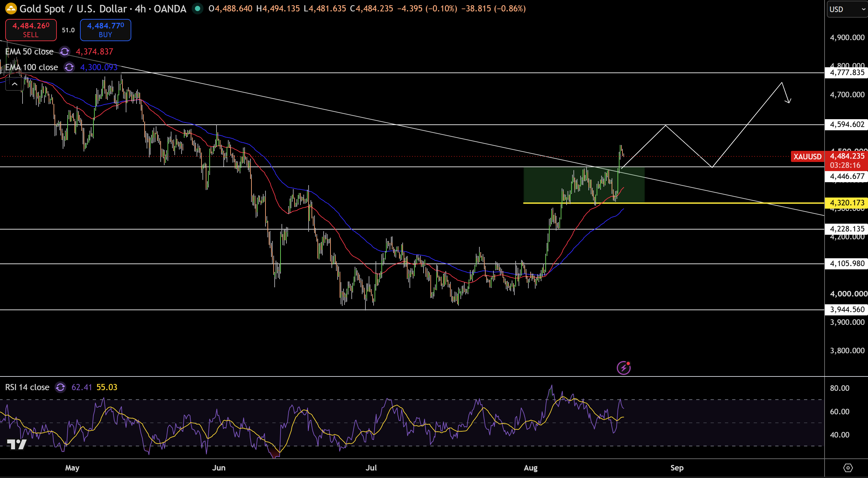Click the Gold Spot / U.S. Dollar title
The height and width of the screenshot is (478, 868).
coord(73,9)
